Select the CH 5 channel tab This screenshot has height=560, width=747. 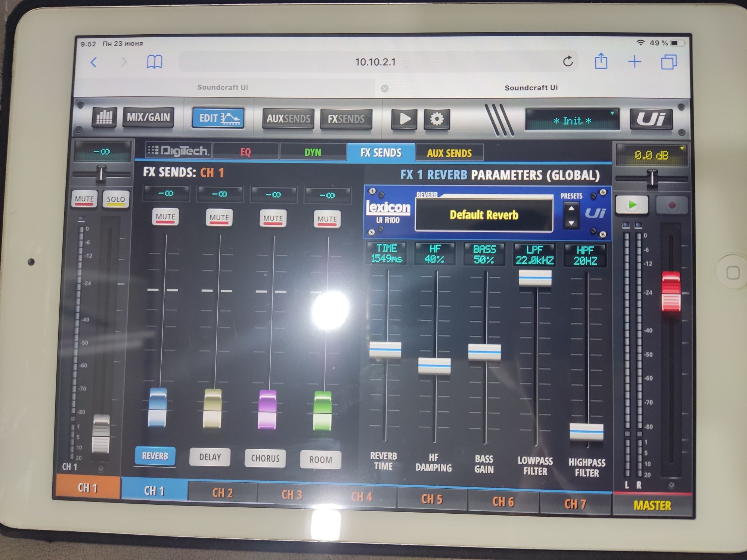click(x=432, y=499)
